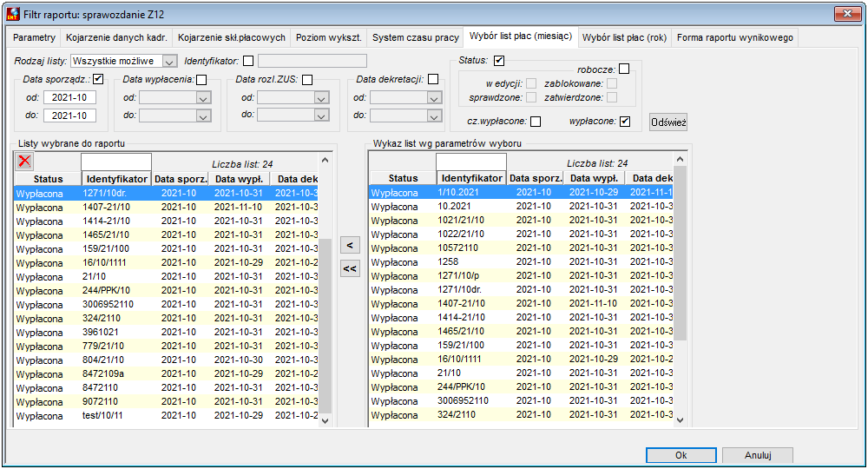Select row 10572110 in right list
Viewport: 868px width, 469px height.
[521, 248]
